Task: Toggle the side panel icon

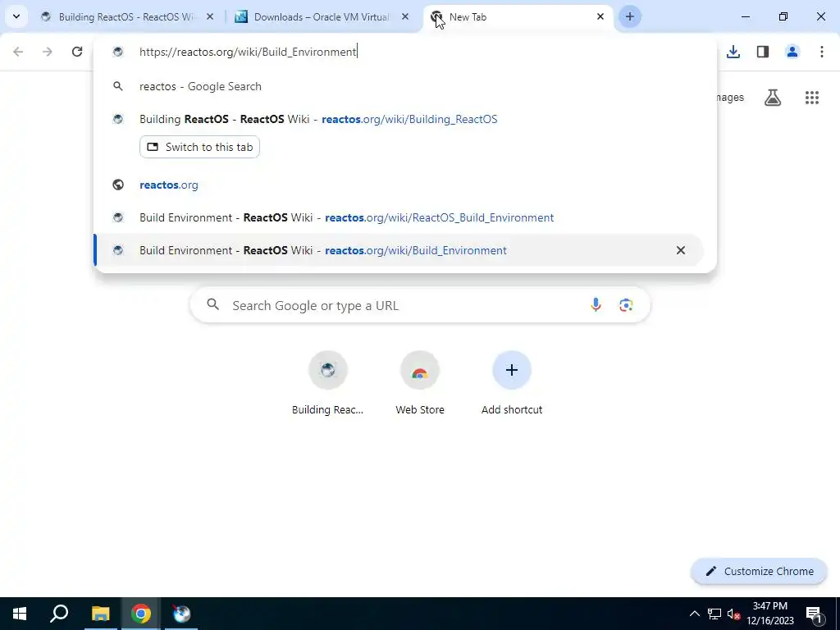Action: [763, 52]
